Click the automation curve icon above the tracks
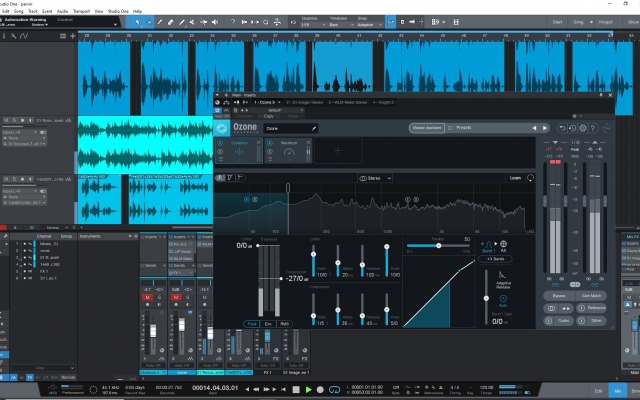 24,36
